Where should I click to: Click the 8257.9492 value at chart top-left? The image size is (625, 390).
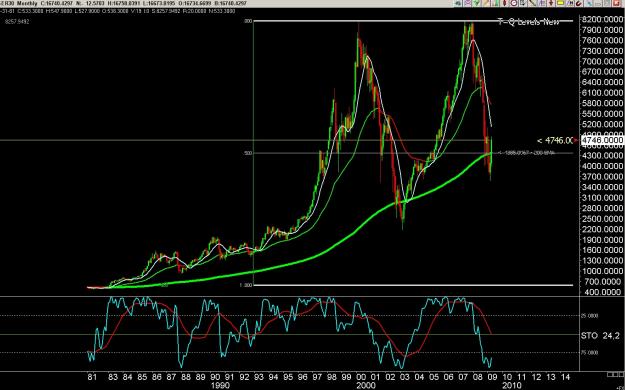tap(17, 22)
